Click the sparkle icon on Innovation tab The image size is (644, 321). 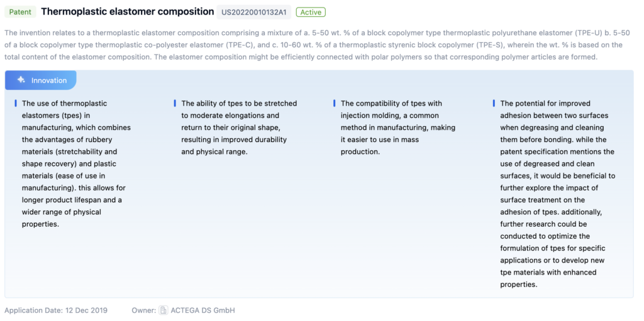(x=21, y=80)
